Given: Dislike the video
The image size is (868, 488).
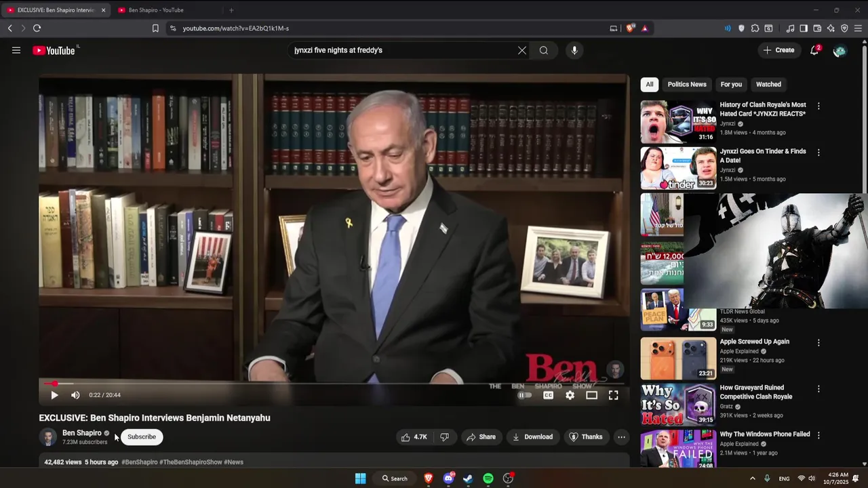Looking at the screenshot, I should pos(445,437).
